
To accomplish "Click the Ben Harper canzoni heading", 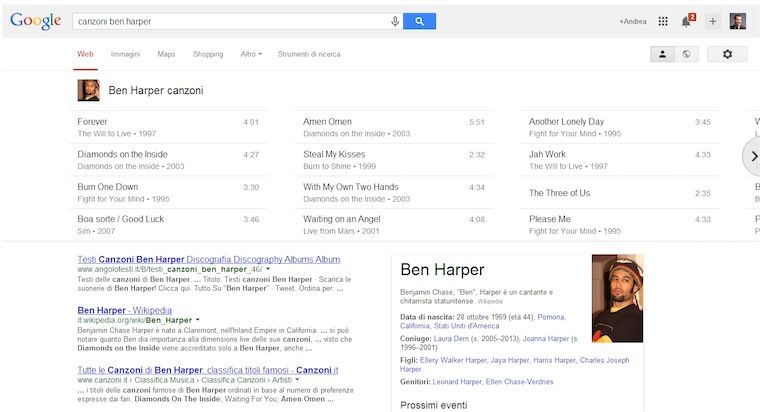I will pyautogui.click(x=156, y=90).
